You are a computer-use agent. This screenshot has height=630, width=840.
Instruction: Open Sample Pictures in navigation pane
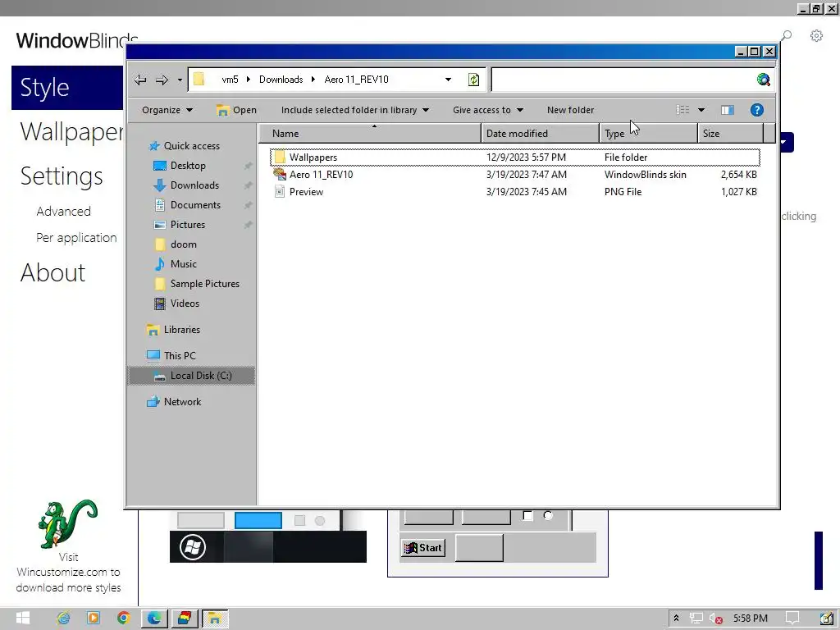(x=197, y=284)
